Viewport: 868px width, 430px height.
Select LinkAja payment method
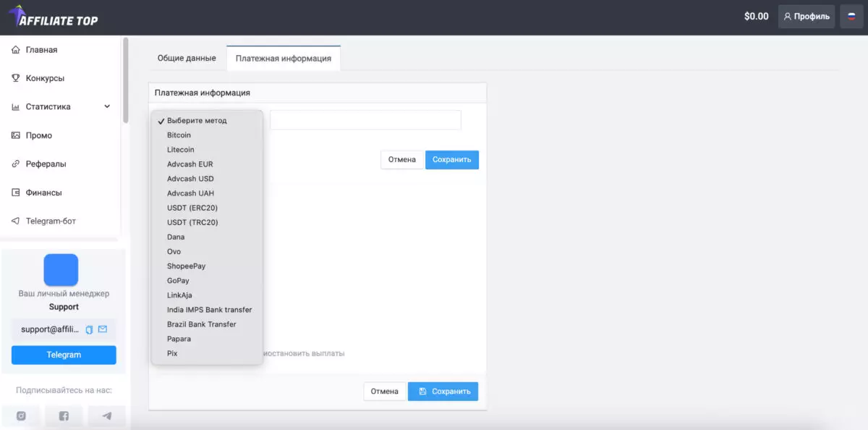[x=206, y=295]
